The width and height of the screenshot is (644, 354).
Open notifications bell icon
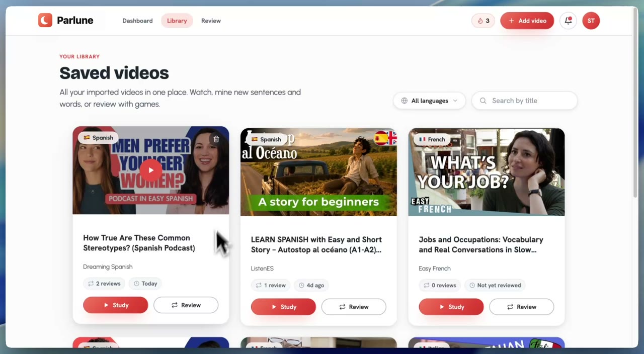568,21
